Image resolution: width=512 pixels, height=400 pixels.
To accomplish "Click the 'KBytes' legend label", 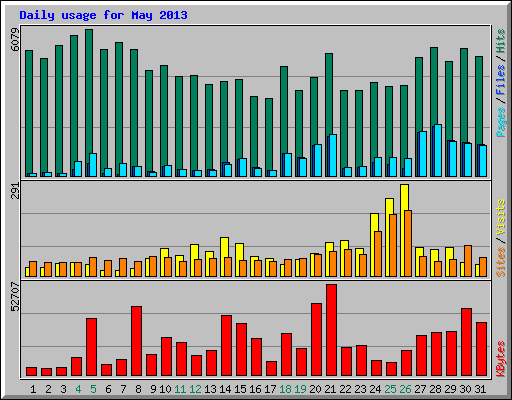I will click(501, 359).
